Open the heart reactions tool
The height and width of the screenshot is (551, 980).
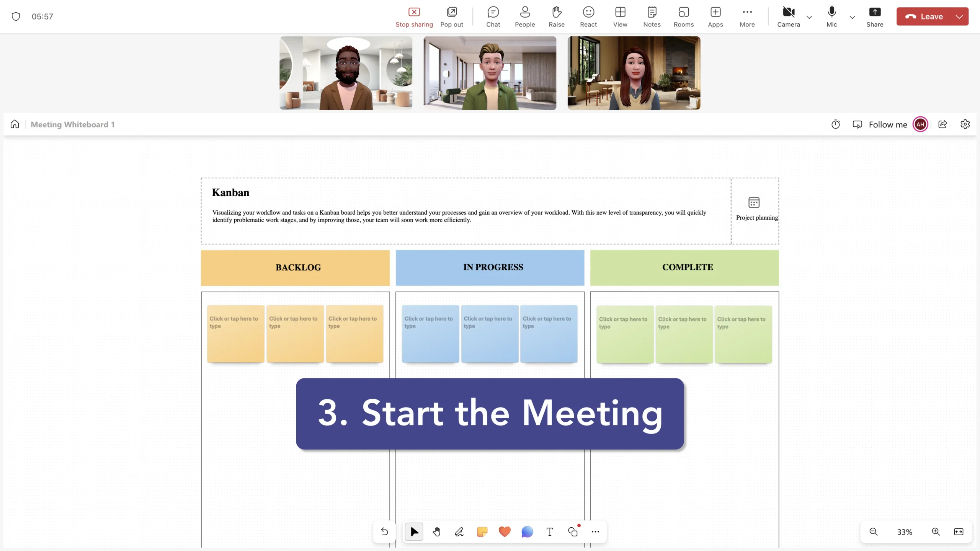505,531
